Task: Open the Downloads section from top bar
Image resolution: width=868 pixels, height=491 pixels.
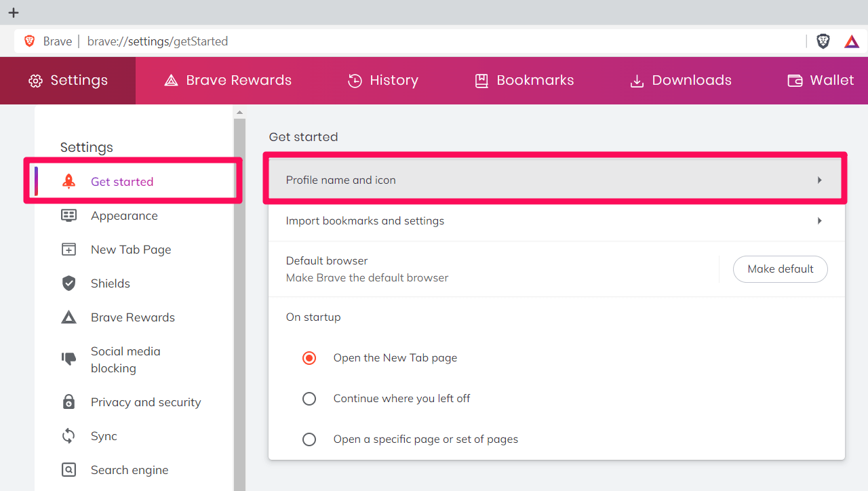Action: (x=679, y=80)
